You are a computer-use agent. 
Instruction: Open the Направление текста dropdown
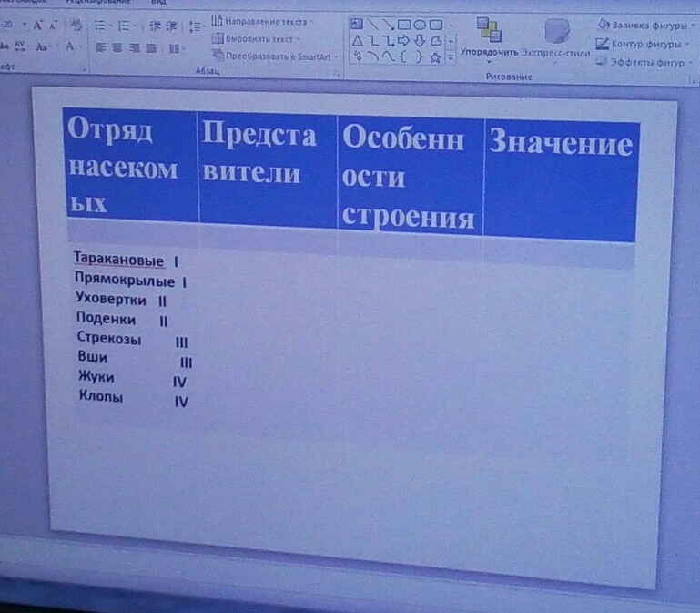pyautogui.click(x=263, y=20)
